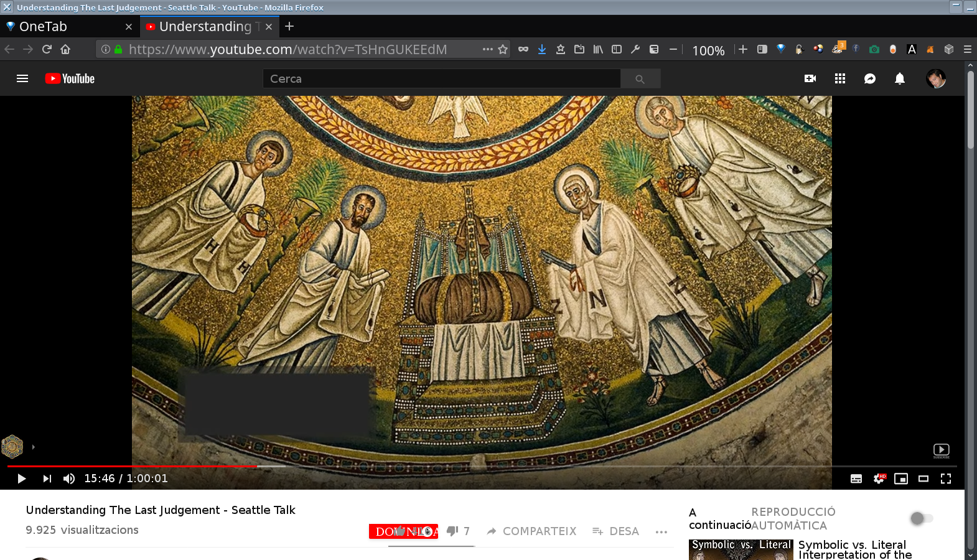
Task: Enable the miniplayer
Action: coord(901,478)
